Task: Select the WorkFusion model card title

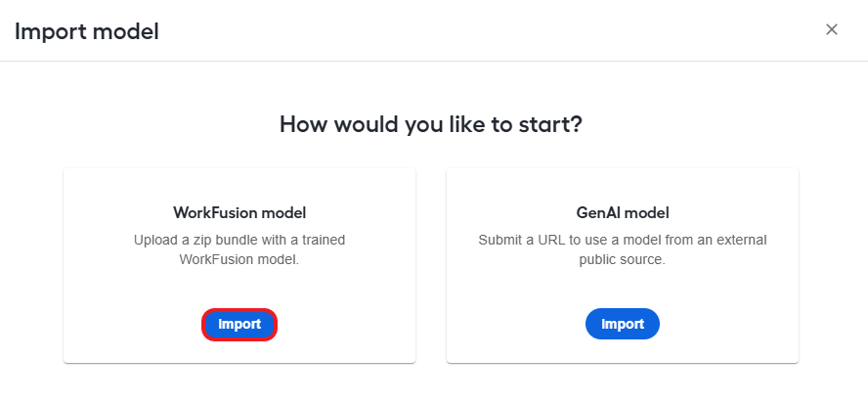Action: (239, 212)
